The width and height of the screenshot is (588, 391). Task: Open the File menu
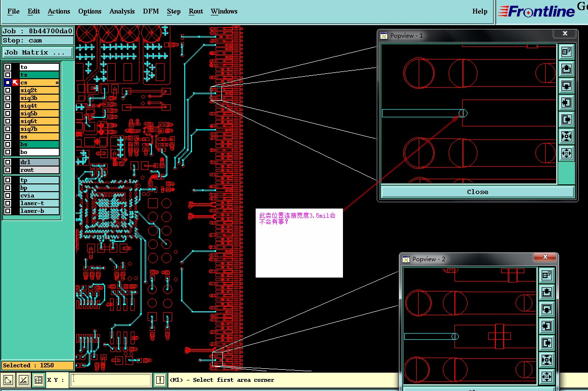click(x=14, y=11)
